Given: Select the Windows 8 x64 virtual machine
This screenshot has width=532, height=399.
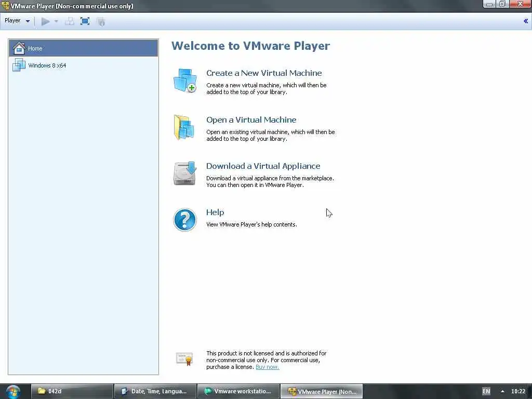Looking at the screenshot, I should click(x=84, y=65).
